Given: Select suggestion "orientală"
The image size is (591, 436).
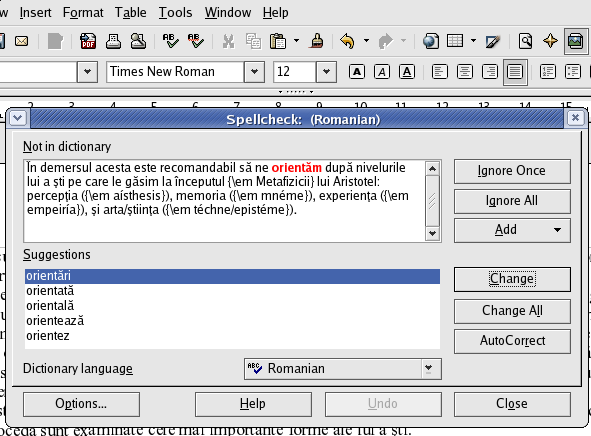Looking at the screenshot, I should pos(232,306).
